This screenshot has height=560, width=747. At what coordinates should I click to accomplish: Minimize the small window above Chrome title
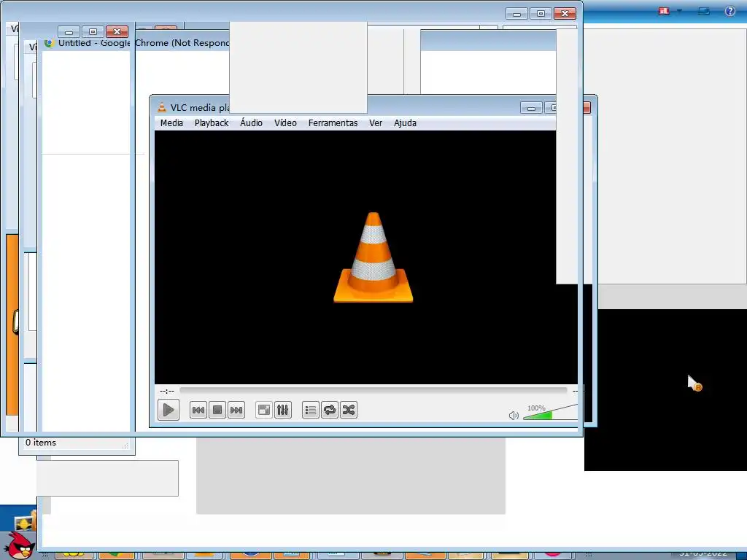[69, 32]
